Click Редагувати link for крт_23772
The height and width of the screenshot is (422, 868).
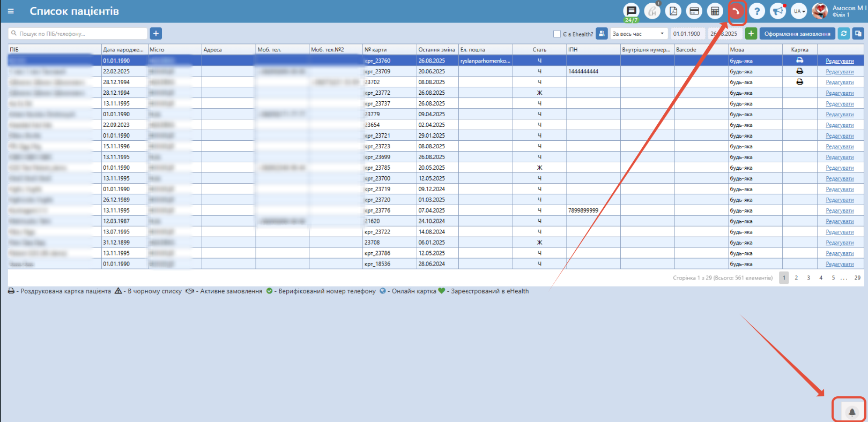840,93
